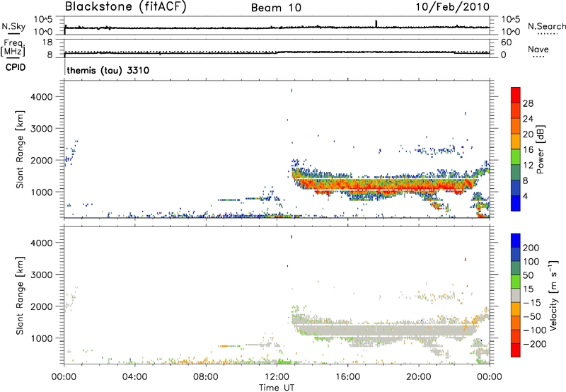Click the velocity colorbar '200' label
This screenshot has width=566, height=392.
(x=531, y=248)
